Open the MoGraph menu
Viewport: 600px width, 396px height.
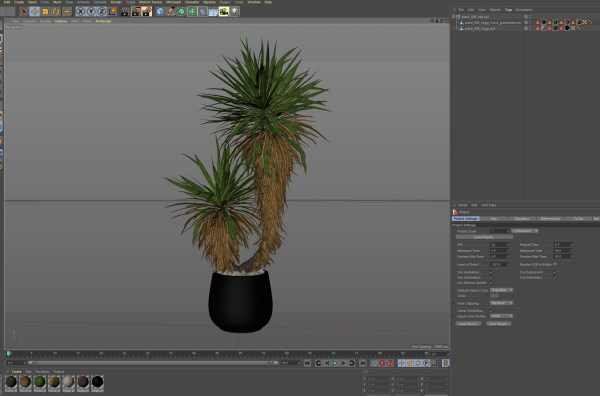(173, 2)
